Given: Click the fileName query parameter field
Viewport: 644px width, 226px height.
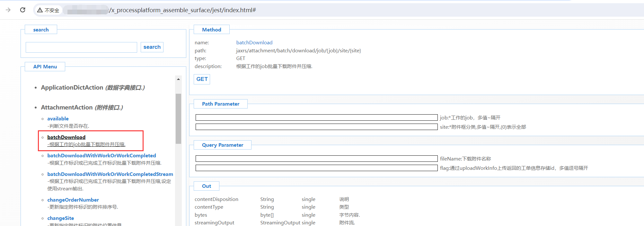Looking at the screenshot, I should click(x=316, y=159).
